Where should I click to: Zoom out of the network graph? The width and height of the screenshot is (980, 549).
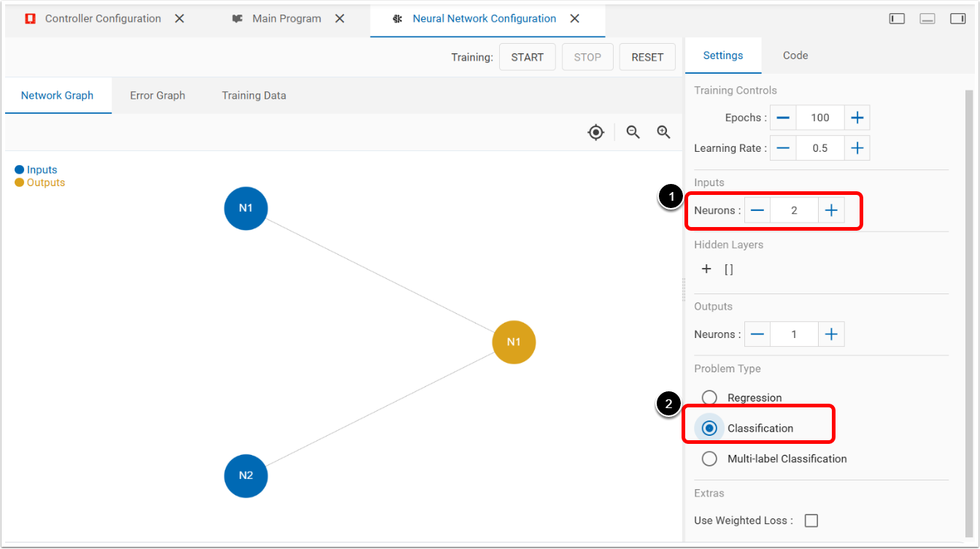click(x=633, y=132)
